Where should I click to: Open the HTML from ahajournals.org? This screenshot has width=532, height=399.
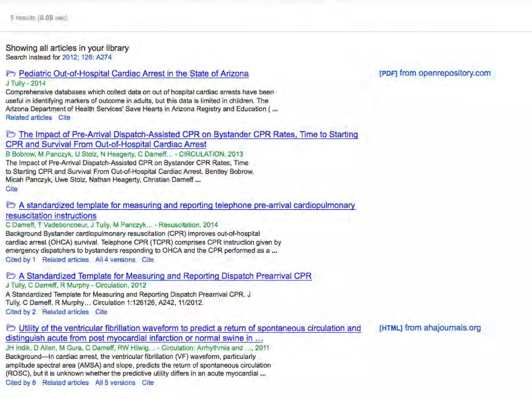tap(430, 328)
